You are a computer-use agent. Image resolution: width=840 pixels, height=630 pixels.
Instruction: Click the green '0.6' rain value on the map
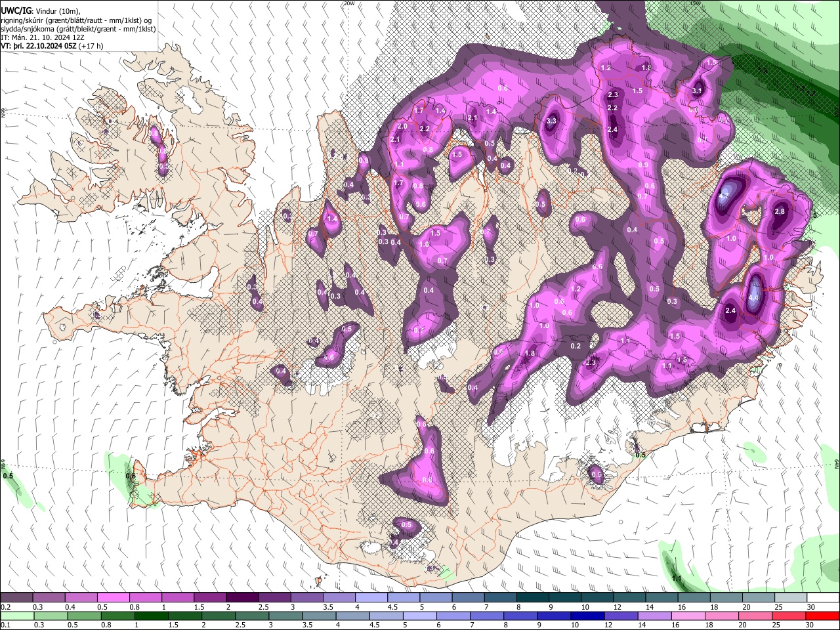tap(130, 476)
